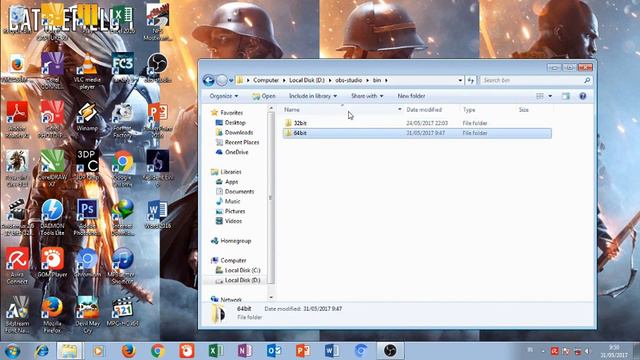Switch to OneNote in the taskbar
This screenshot has height=360, width=640.
coord(244,351)
